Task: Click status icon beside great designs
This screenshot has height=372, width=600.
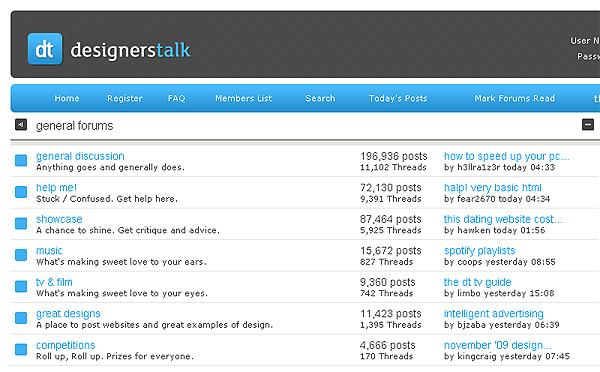Action: click(x=21, y=318)
